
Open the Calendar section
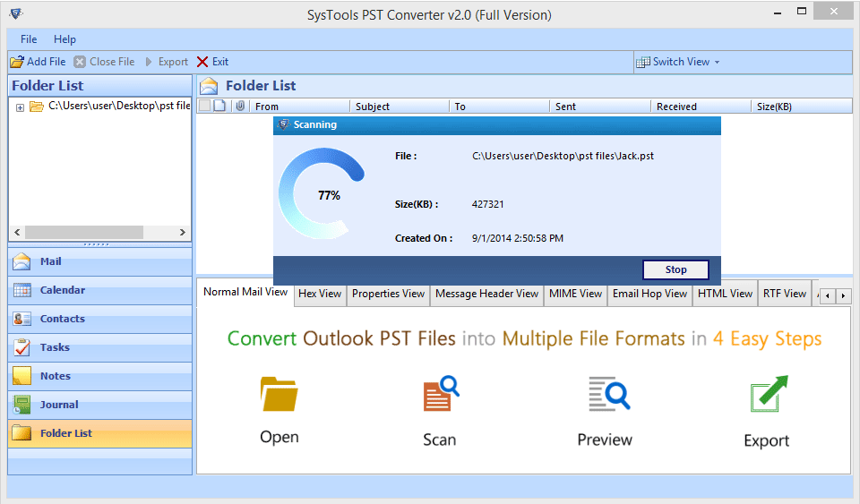[x=99, y=290]
